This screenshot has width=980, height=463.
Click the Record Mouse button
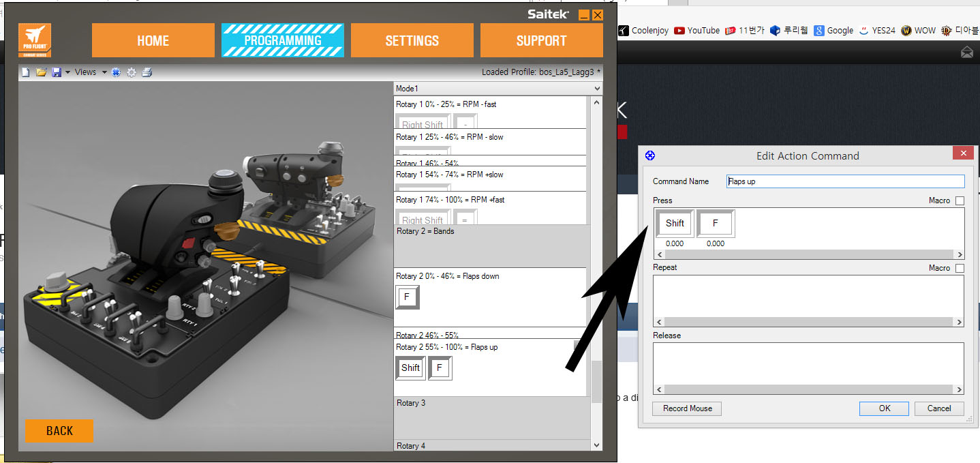pos(687,408)
